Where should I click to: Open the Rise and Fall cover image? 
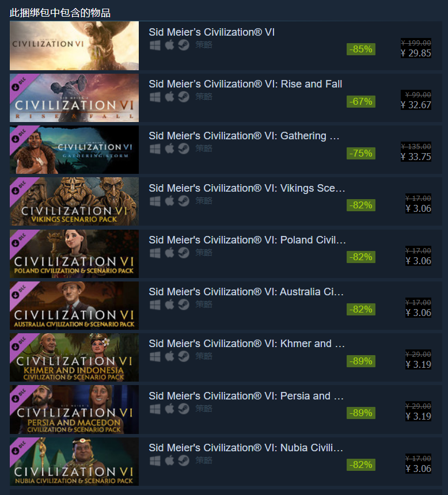tap(74, 98)
